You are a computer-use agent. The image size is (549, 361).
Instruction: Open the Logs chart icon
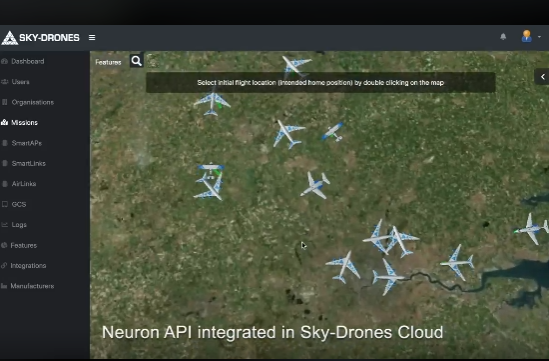[x=5, y=224]
